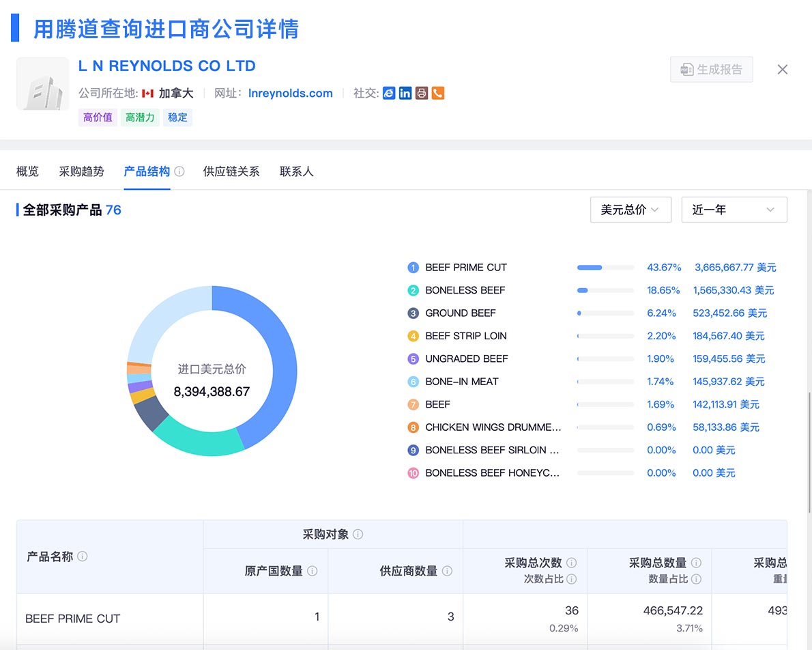Open the 近一年 time range dropdown
Screen dimensions: 812x650
click(x=734, y=210)
